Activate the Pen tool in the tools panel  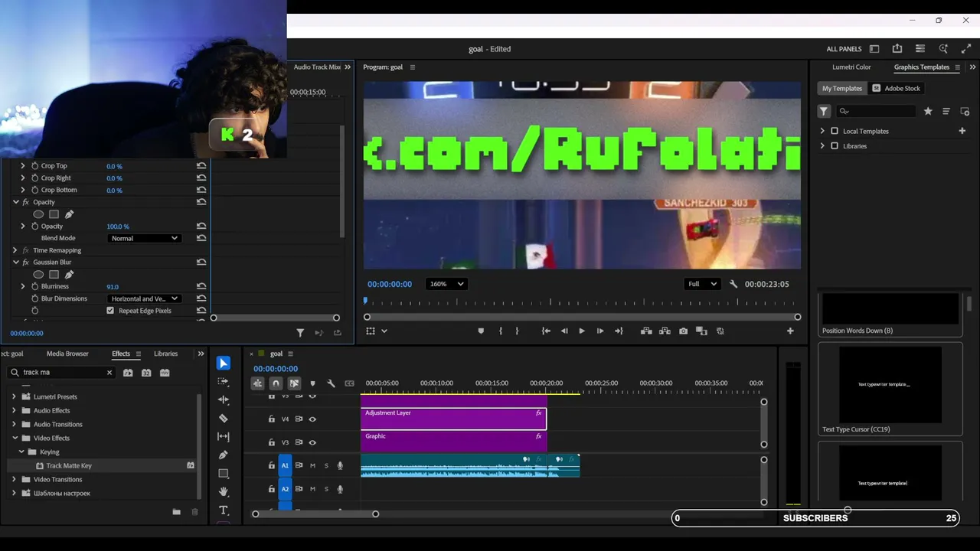click(x=224, y=455)
